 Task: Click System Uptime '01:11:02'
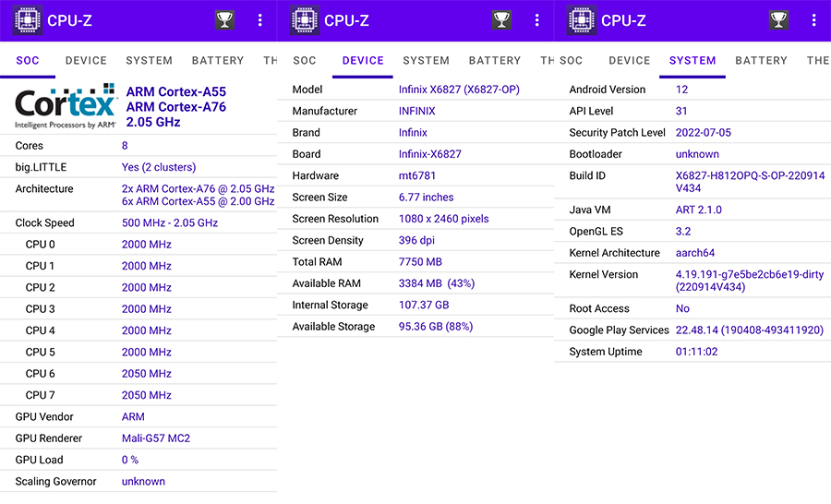(x=696, y=352)
